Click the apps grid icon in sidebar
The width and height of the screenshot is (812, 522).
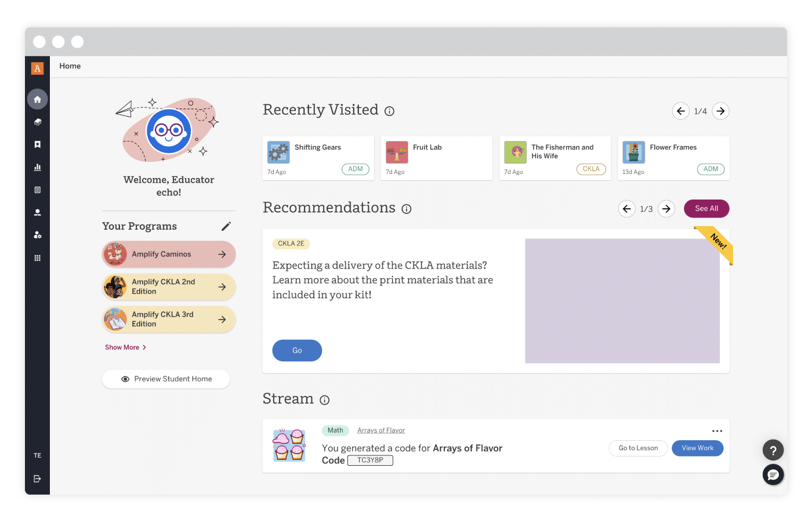click(x=37, y=258)
